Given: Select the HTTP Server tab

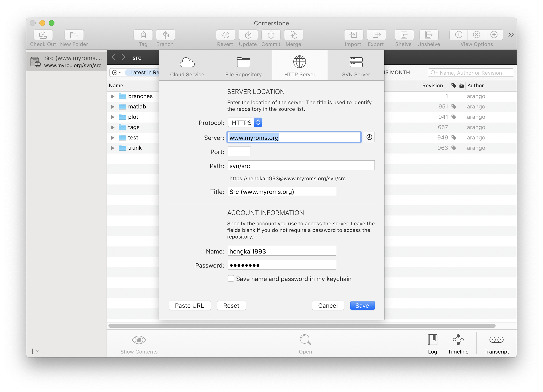Looking at the screenshot, I should [x=299, y=66].
